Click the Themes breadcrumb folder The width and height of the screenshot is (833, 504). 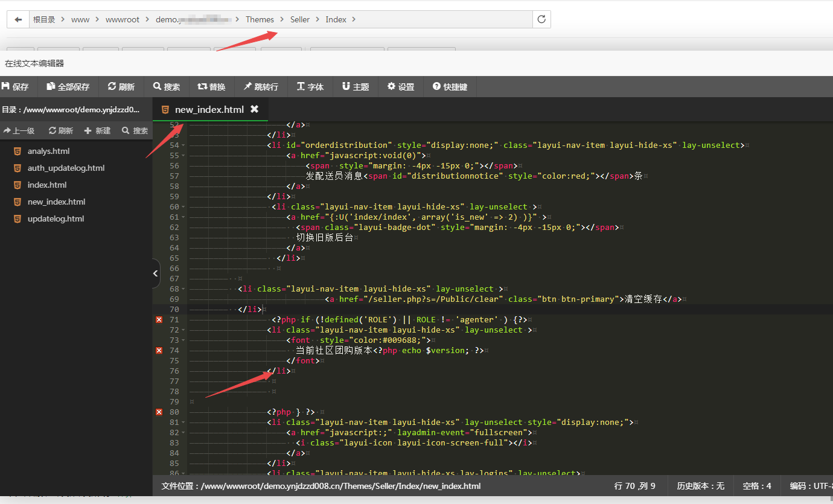(260, 19)
